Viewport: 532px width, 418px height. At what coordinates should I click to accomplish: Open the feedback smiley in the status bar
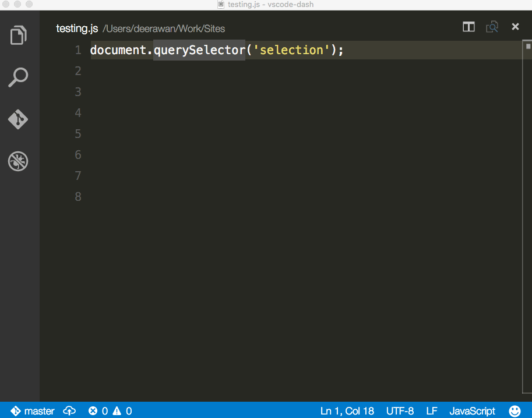(515, 411)
